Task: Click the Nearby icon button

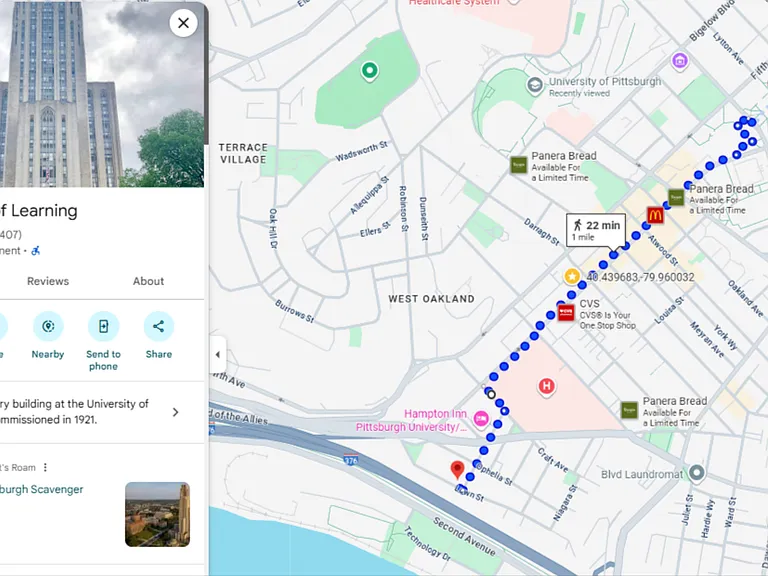Action: 48,326
